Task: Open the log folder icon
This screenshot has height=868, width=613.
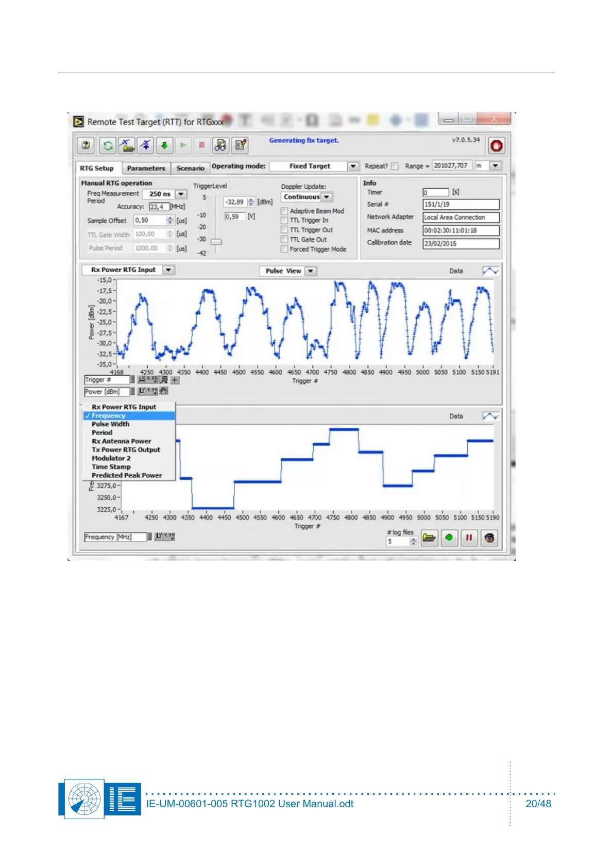Action: (429, 538)
